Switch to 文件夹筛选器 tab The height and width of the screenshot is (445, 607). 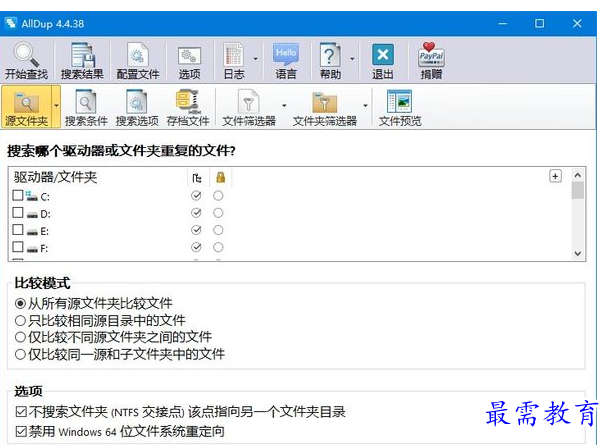pyautogui.click(x=324, y=106)
